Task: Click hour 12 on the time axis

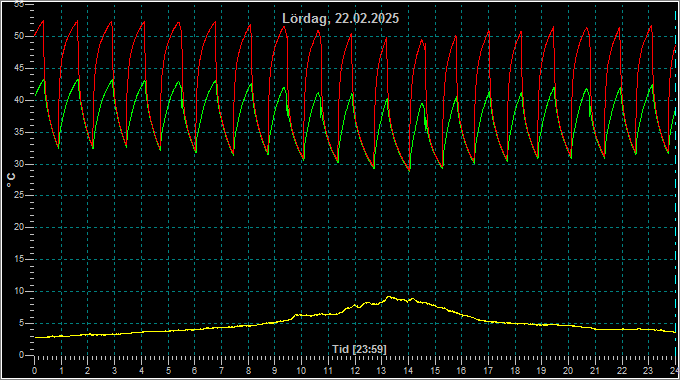Action: [355, 371]
